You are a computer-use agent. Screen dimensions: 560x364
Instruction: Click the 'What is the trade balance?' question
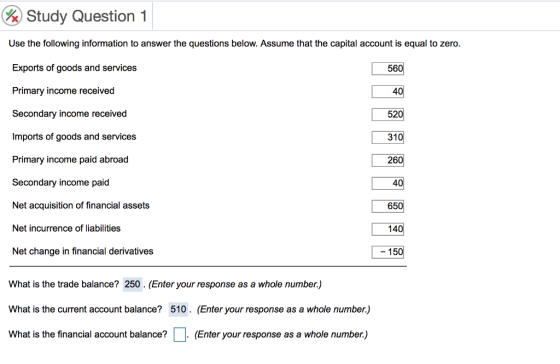click(64, 284)
